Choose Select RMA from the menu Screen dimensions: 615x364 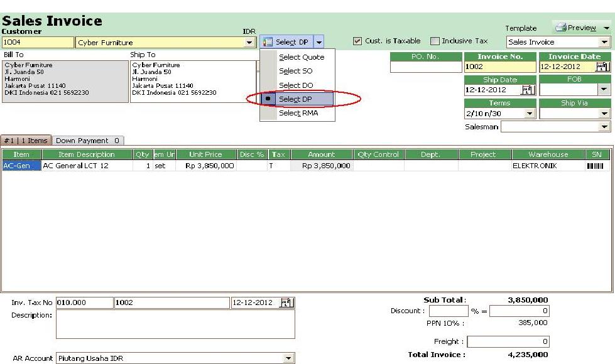pyautogui.click(x=298, y=113)
